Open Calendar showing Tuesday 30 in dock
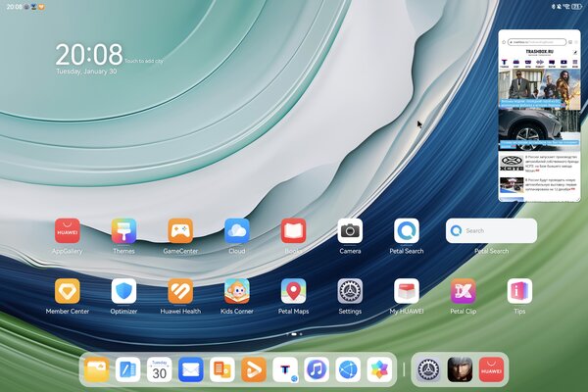The width and height of the screenshot is (588, 392). [160, 369]
